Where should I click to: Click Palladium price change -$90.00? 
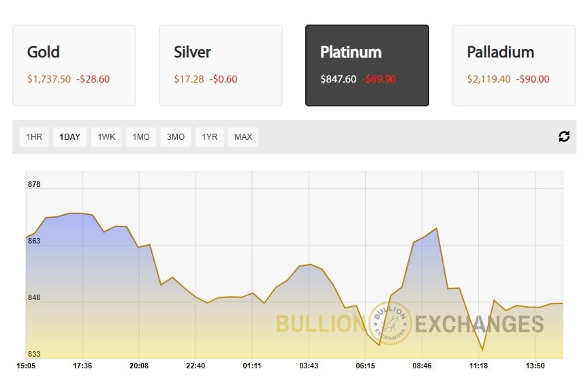pos(533,79)
